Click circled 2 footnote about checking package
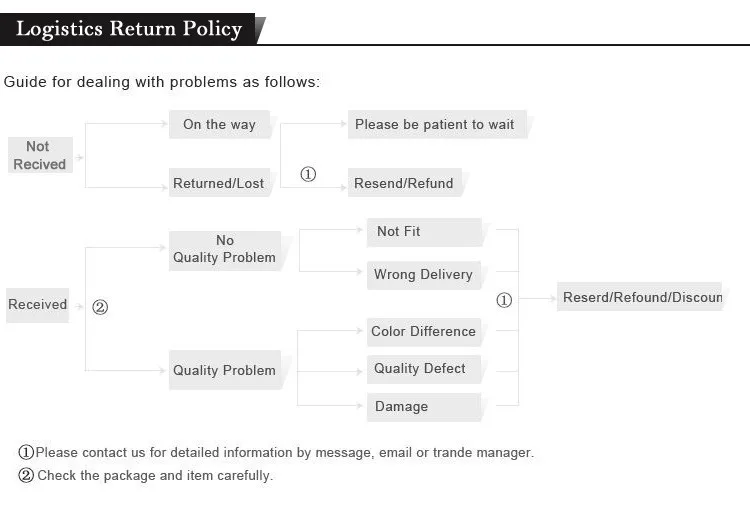This screenshot has height=511, width=750. pyautogui.click(x=145, y=475)
